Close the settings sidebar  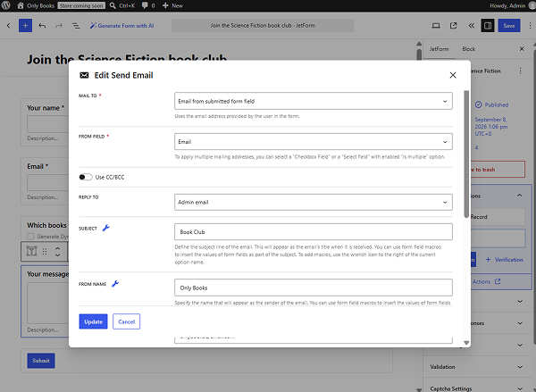pos(522,49)
